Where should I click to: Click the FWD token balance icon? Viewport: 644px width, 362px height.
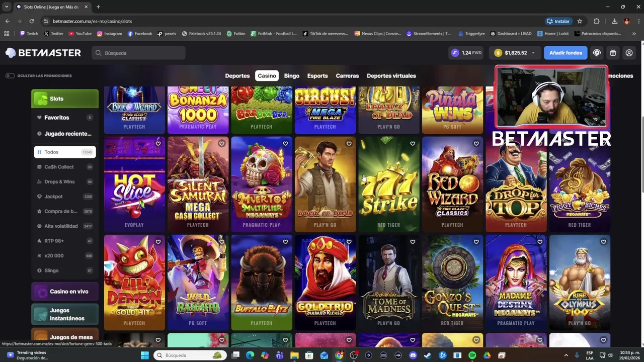coord(455,53)
